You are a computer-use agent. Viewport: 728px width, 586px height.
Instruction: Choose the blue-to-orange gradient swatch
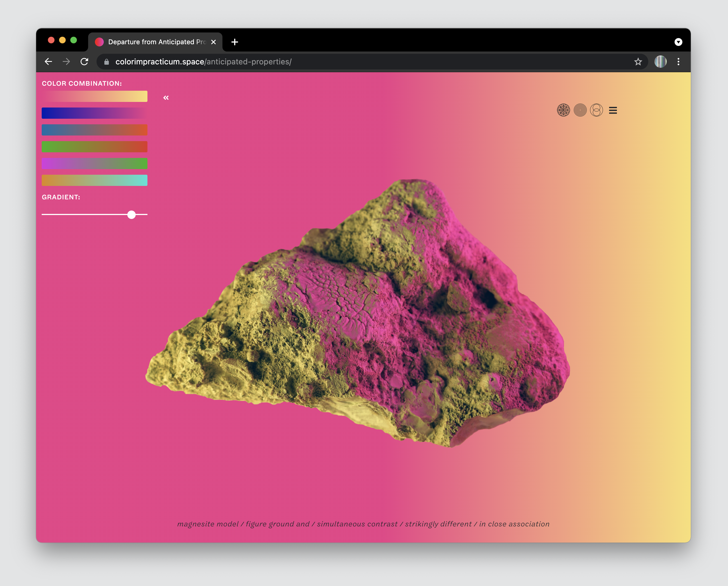click(x=95, y=130)
